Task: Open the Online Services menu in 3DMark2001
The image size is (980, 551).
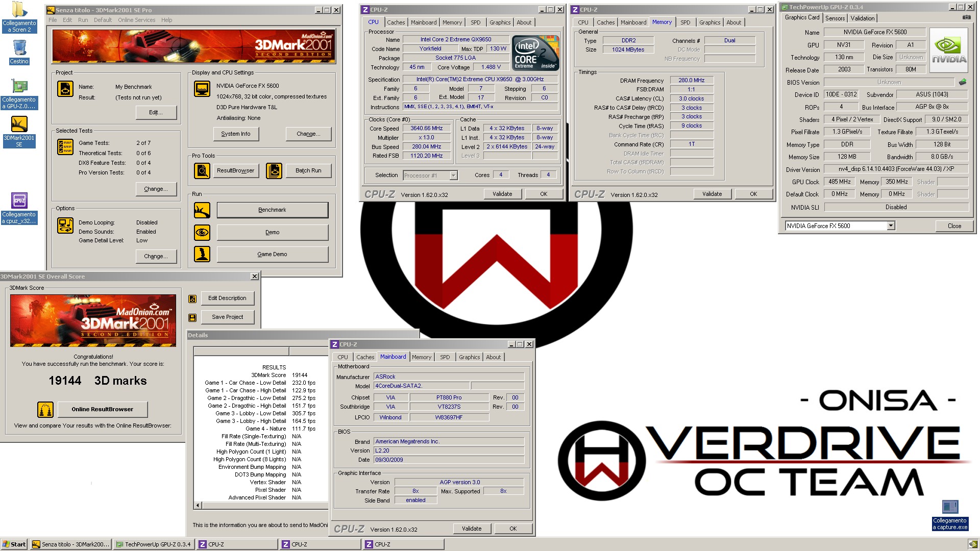Action: [136, 20]
